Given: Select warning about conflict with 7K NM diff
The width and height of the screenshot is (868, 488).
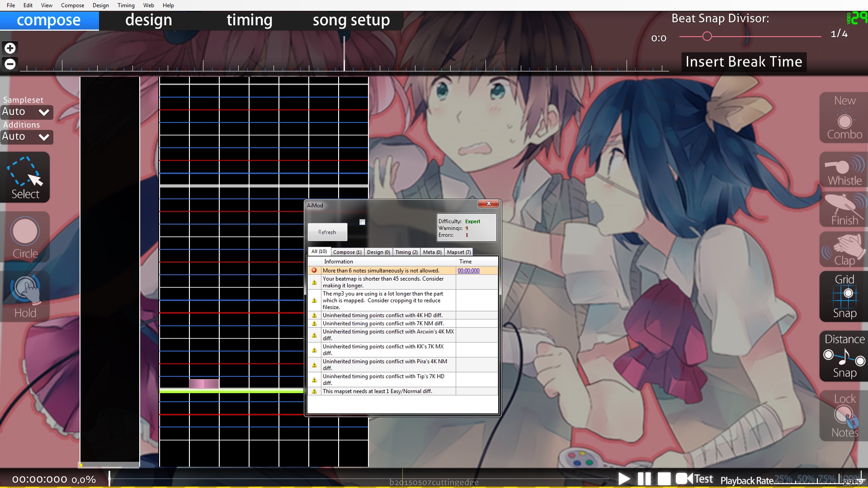Looking at the screenshot, I should 403,324.
